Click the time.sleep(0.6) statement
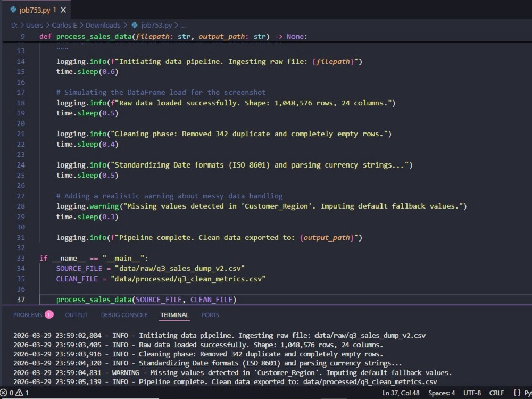The height and width of the screenshot is (399, 532). tap(87, 72)
